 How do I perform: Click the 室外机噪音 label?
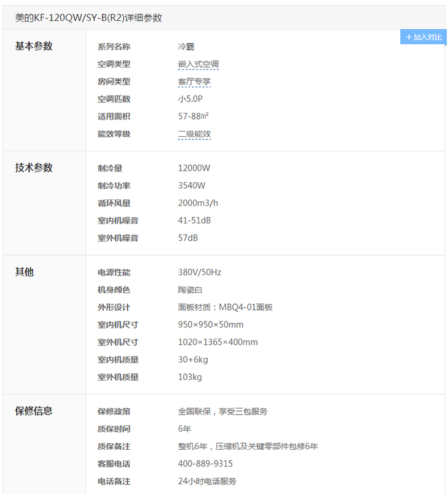[x=118, y=238]
